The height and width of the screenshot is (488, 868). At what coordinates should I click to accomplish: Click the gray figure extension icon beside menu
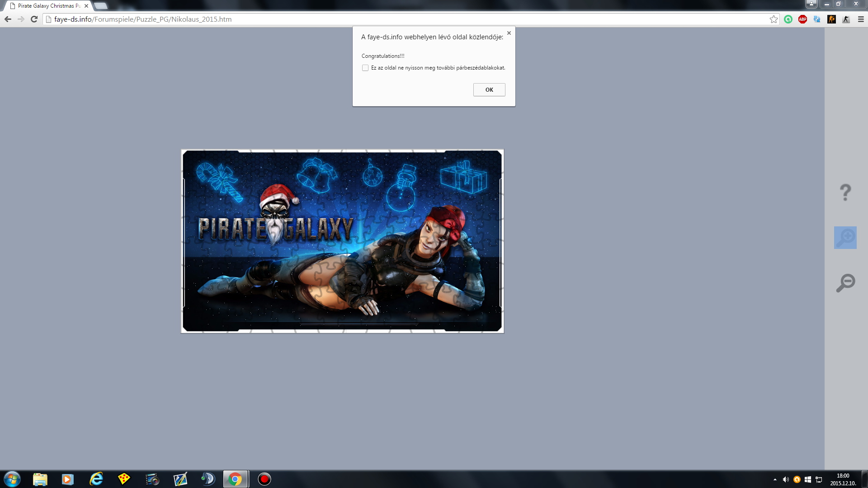pos(846,19)
